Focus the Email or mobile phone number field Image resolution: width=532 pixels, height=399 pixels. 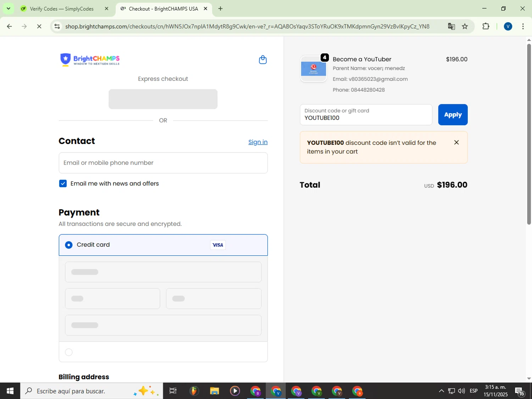coord(163,163)
